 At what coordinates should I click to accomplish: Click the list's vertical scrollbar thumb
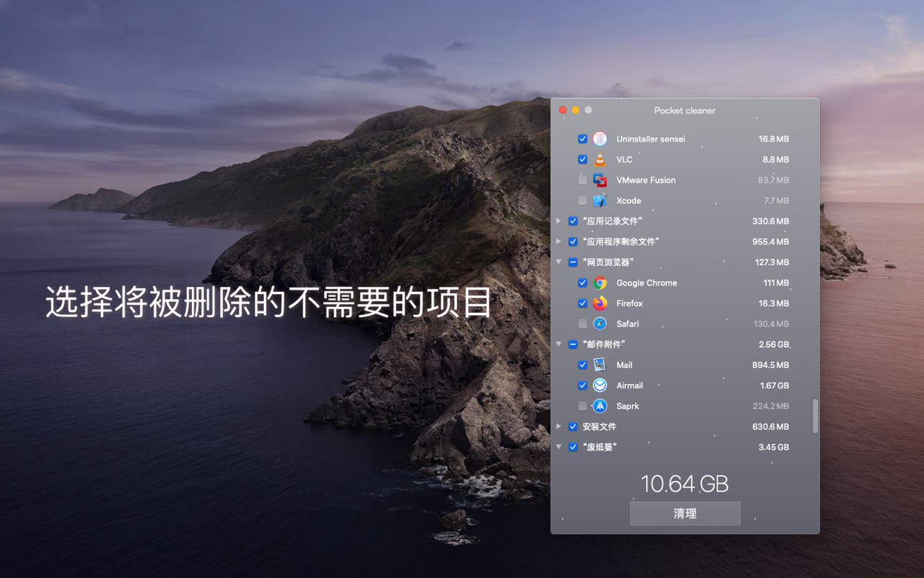point(815,416)
